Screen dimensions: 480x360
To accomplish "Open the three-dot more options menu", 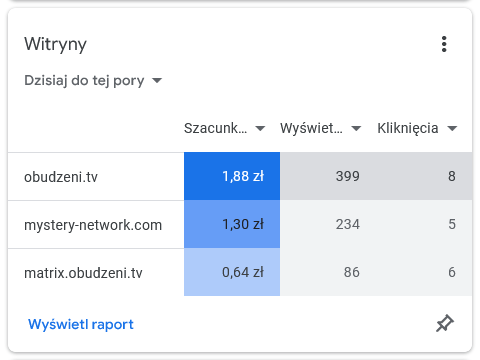I will click(444, 44).
